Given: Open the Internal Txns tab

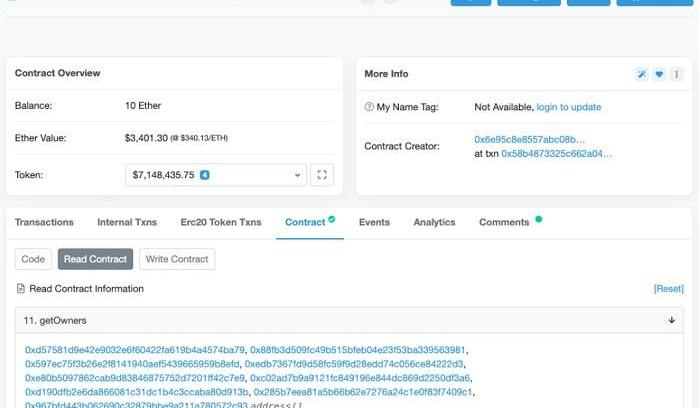Looking at the screenshot, I should point(127,222).
